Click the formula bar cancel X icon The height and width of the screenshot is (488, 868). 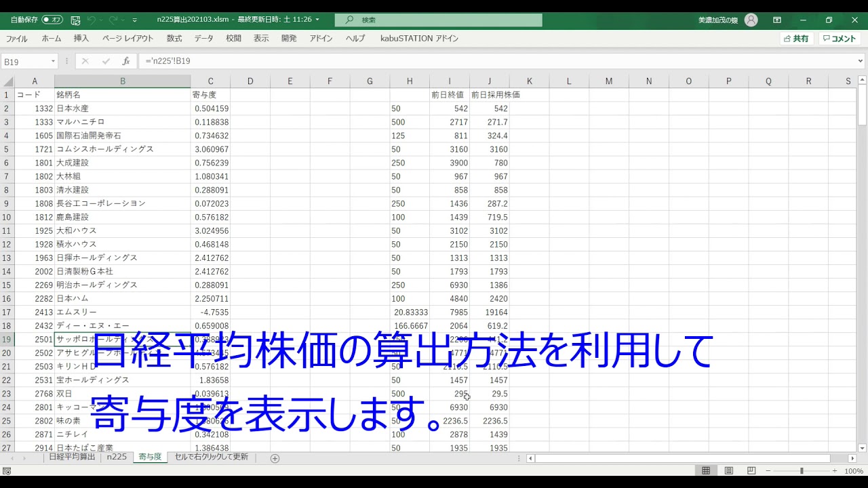pos(85,61)
